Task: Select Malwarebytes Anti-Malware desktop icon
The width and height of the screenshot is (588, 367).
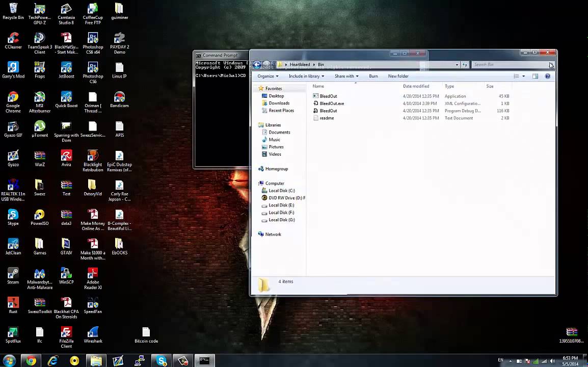Action: (39, 278)
